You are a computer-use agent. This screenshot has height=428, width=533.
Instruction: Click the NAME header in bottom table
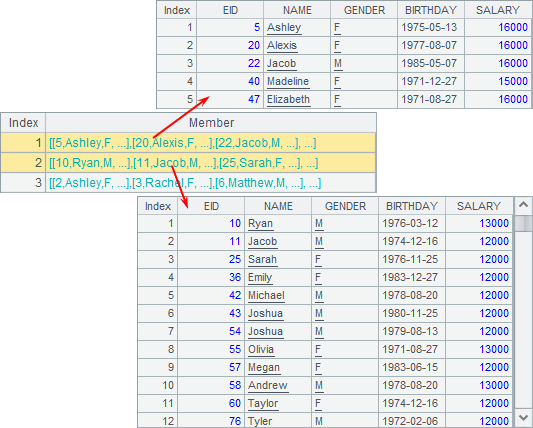[278, 206]
